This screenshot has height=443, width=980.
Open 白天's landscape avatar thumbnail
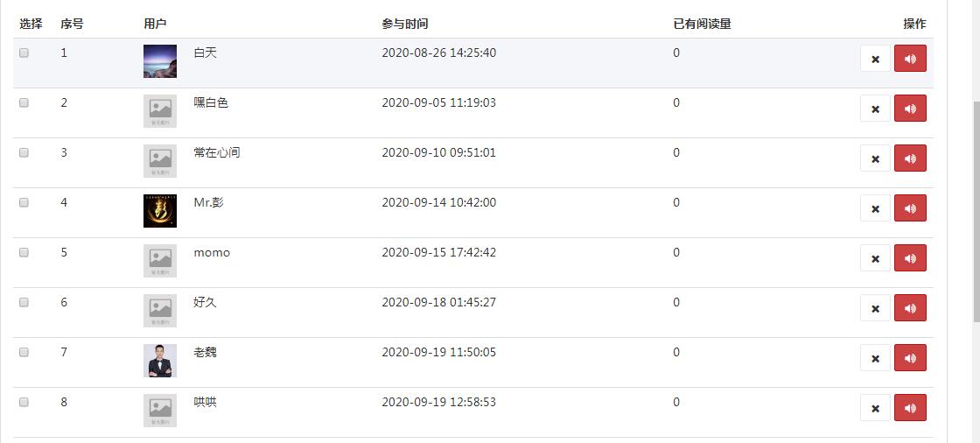pyautogui.click(x=160, y=61)
